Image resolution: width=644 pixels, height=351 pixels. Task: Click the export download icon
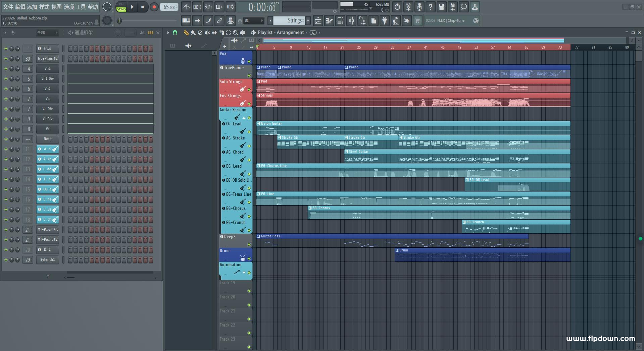pos(475,7)
